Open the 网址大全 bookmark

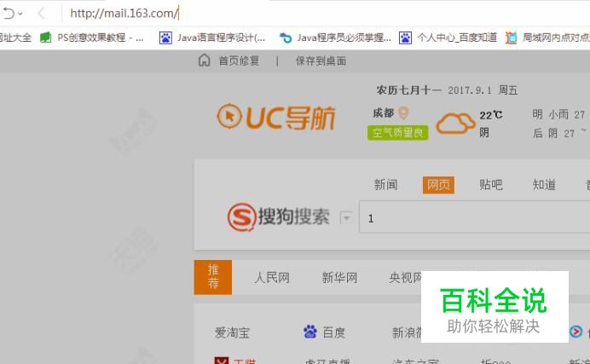coord(15,38)
